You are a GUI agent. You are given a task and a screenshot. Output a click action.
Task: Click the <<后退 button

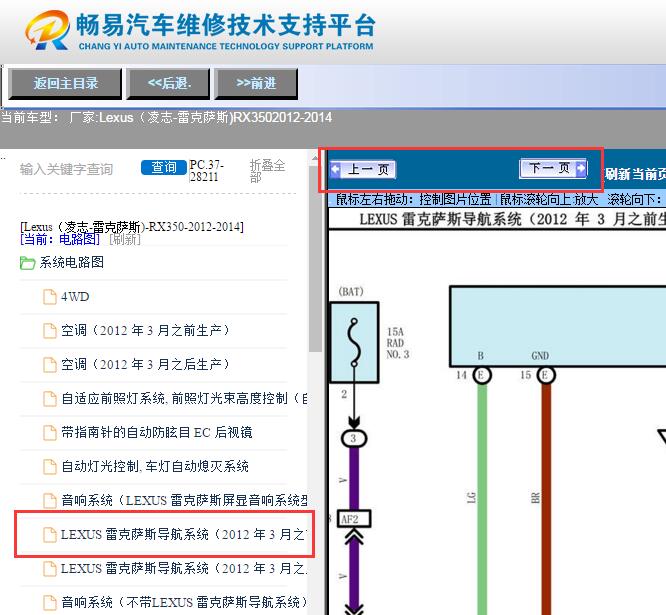169,84
